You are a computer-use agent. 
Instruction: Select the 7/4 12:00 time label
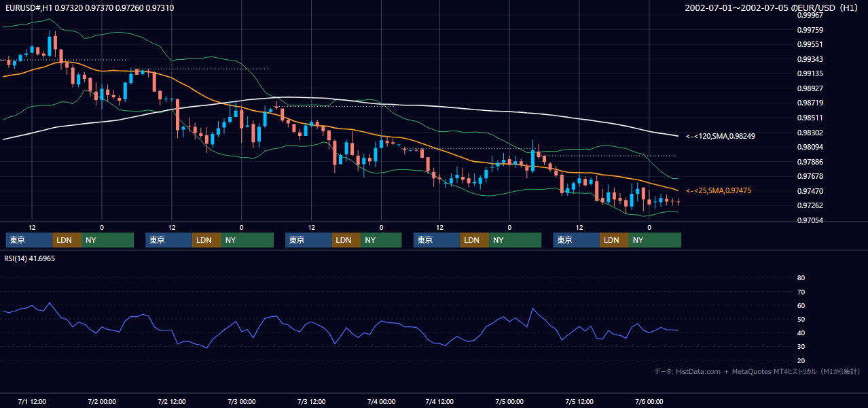coord(439,401)
